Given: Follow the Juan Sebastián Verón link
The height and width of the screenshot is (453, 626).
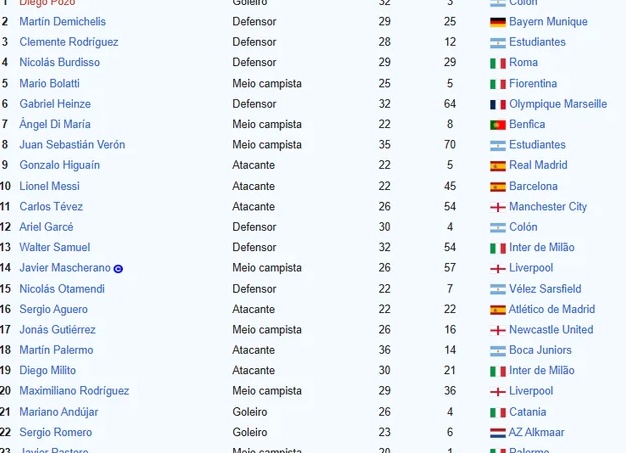Looking at the screenshot, I should tap(72, 144).
